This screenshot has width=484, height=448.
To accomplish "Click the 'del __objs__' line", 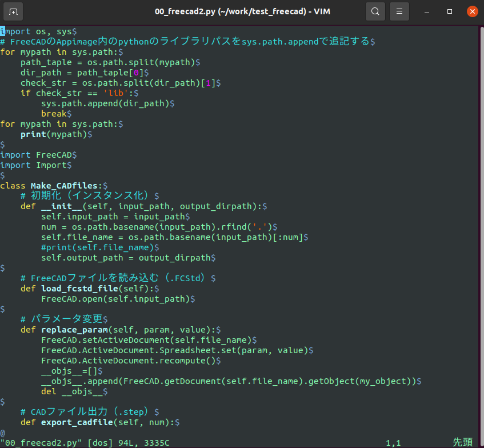I will (74, 391).
